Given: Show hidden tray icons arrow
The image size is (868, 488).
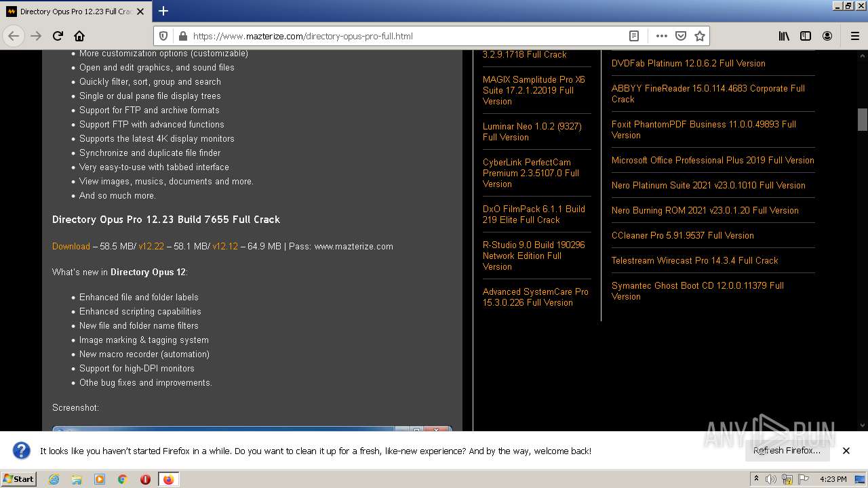Looking at the screenshot, I should tap(756, 479).
